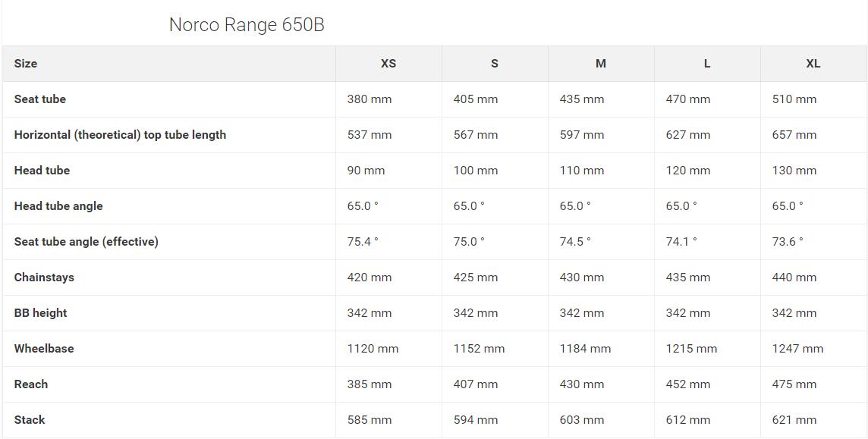The image size is (868, 439).
Task: Select the Seat tube row label
Action: [x=40, y=99]
